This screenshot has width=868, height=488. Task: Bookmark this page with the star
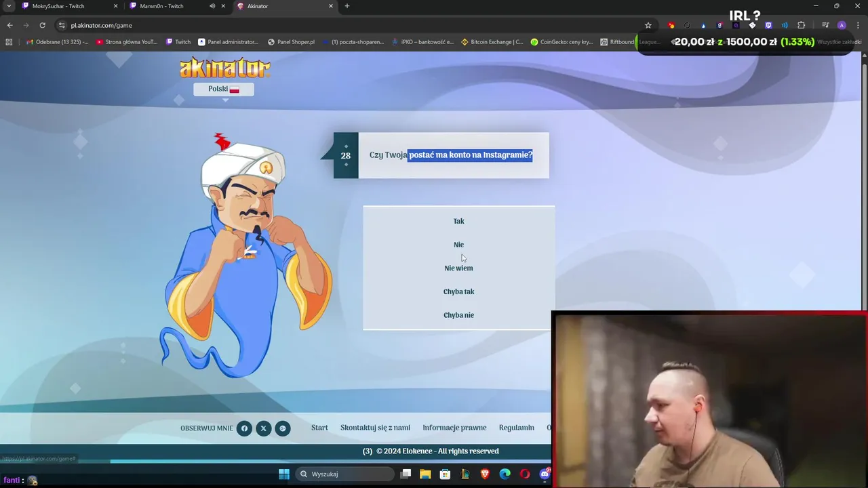(648, 25)
